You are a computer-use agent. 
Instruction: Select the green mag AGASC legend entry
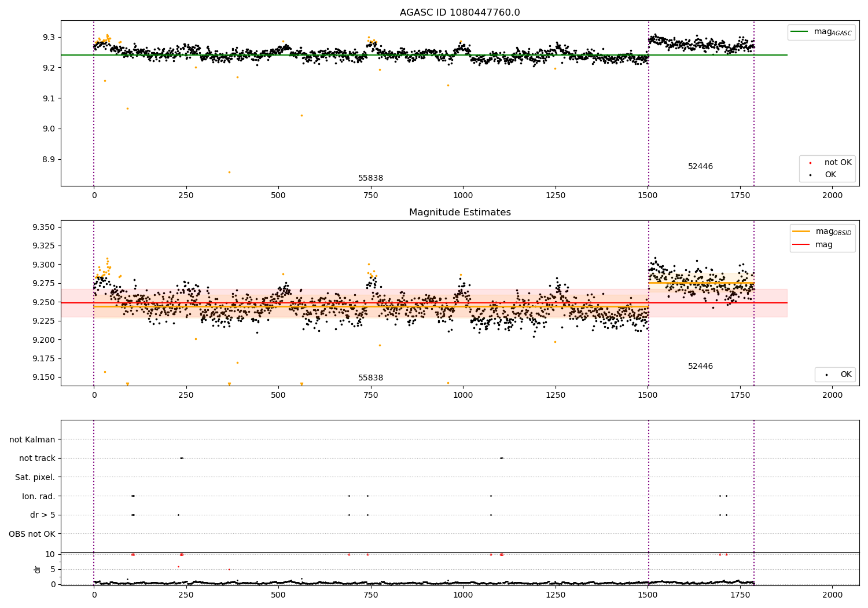click(821, 32)
